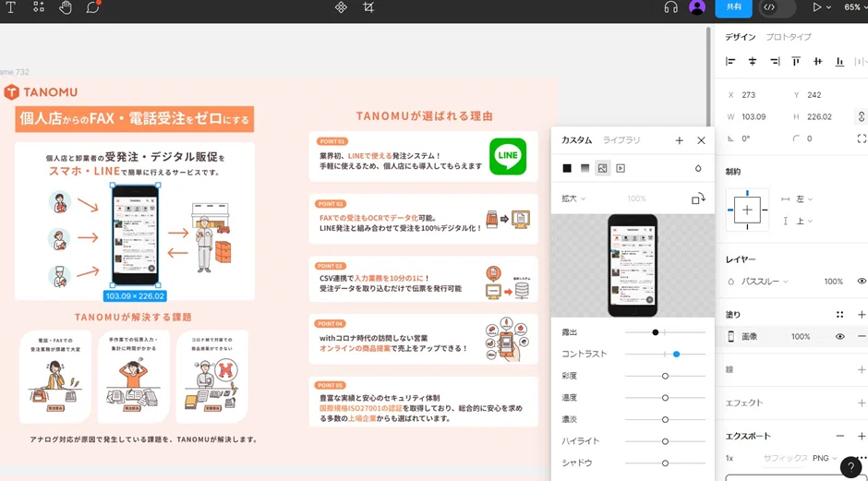Click the 露出 exposure slider handle

pyautogui.click(x=656, y=332)
